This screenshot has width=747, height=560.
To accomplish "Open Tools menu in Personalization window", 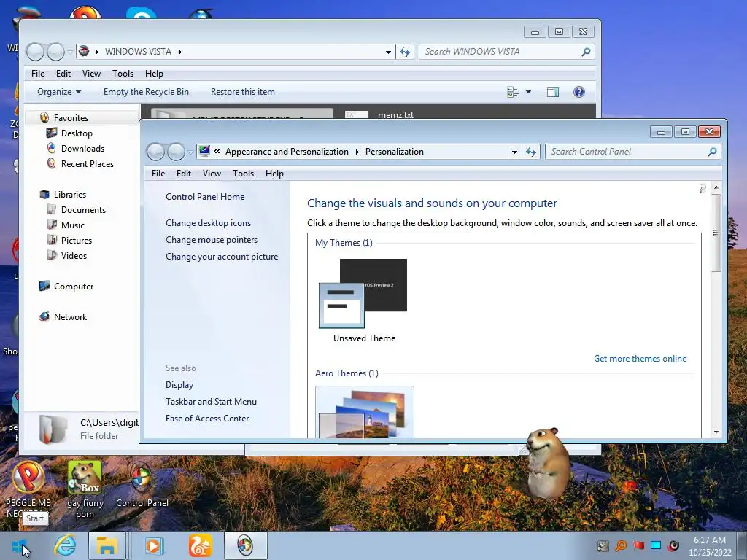I will [243, 174].
